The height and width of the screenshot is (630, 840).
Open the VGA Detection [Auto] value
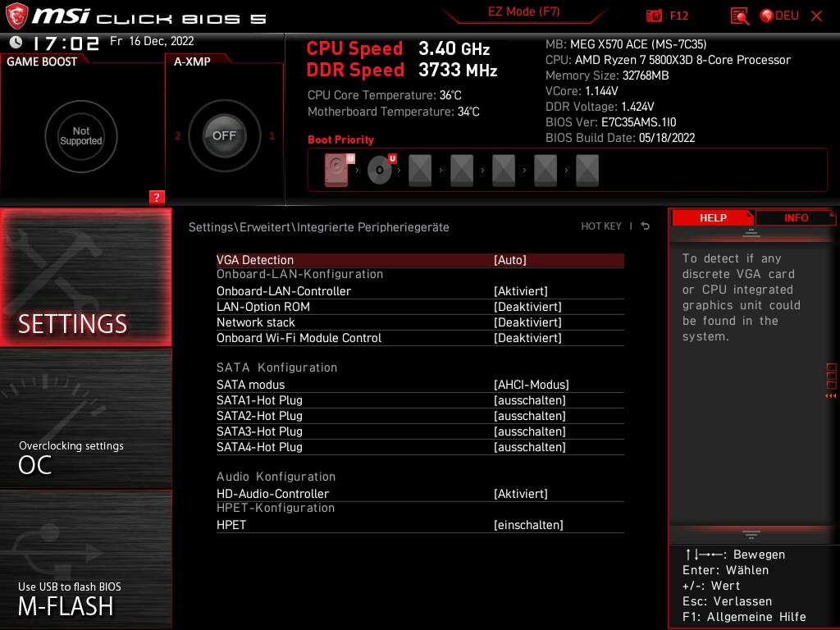[x=510, y=260]
